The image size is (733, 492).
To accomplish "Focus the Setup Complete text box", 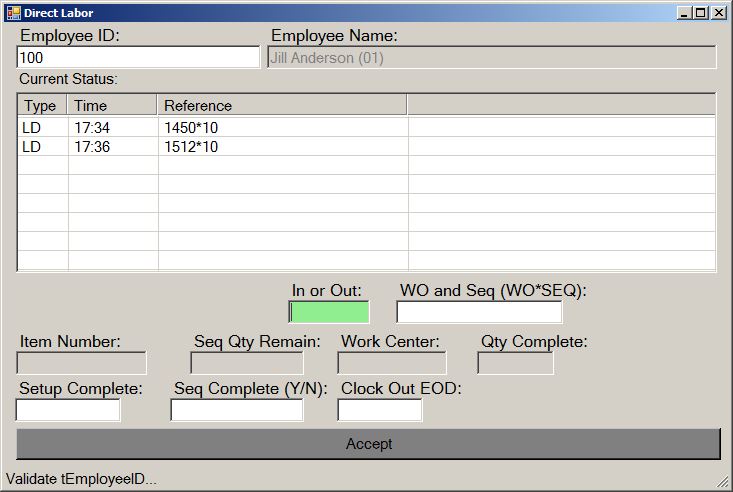I will click(68, 410).
